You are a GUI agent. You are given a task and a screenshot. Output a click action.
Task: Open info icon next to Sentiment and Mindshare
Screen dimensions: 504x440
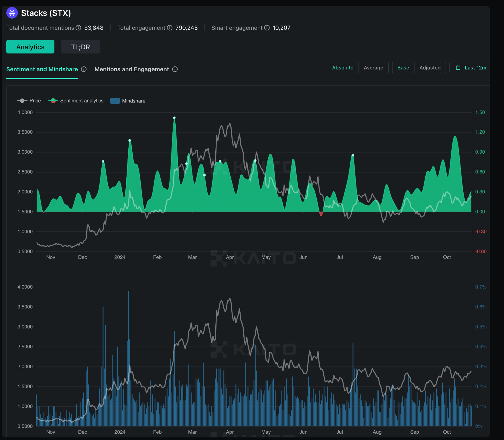click(84, 69)
